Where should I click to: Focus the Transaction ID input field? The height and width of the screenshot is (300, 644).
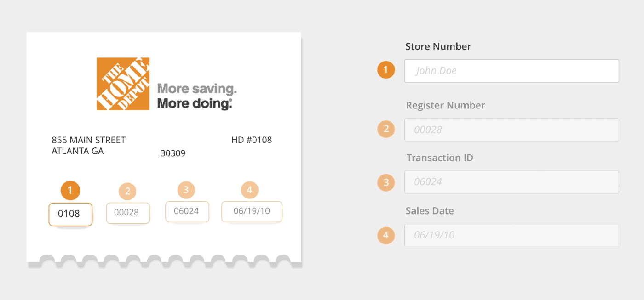(x=512, y=182)
